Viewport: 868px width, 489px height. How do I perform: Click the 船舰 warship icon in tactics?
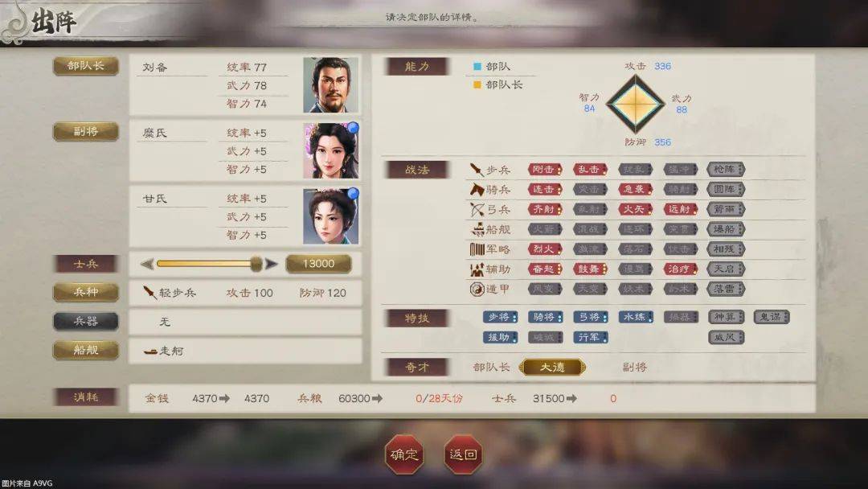pyautogui.click(x=477, y=229)
